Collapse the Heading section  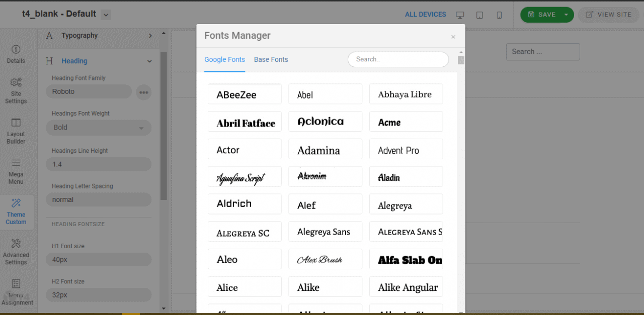tap(149, 61)
